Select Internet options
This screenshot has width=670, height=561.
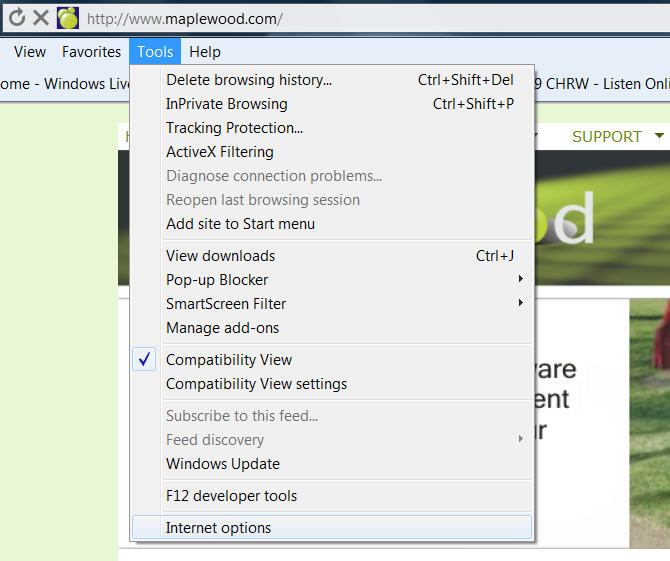(x=218, y=528)
